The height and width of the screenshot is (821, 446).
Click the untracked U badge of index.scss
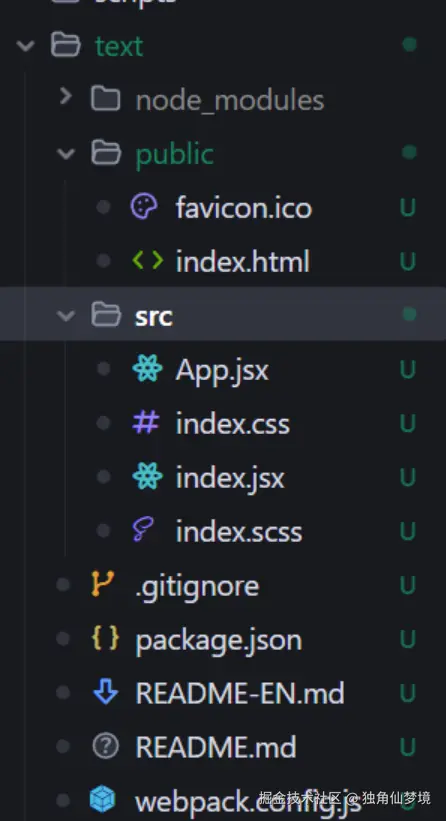[x=408, y=531]
